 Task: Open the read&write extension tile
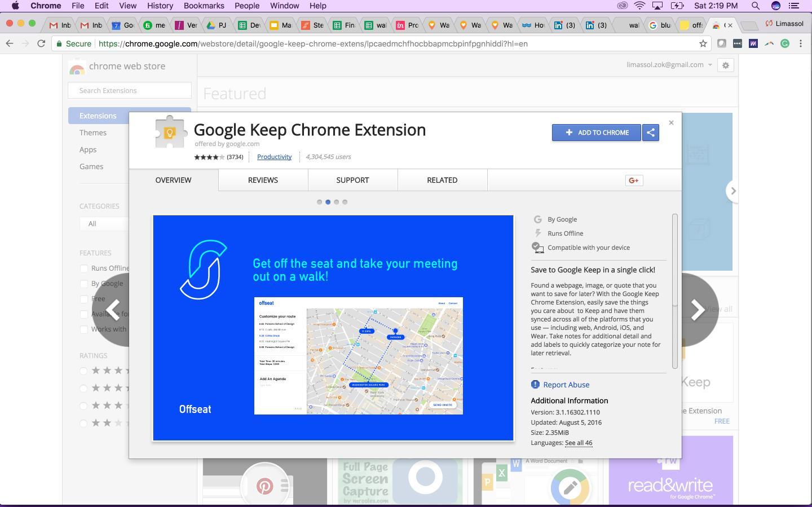tap(671, 470)
